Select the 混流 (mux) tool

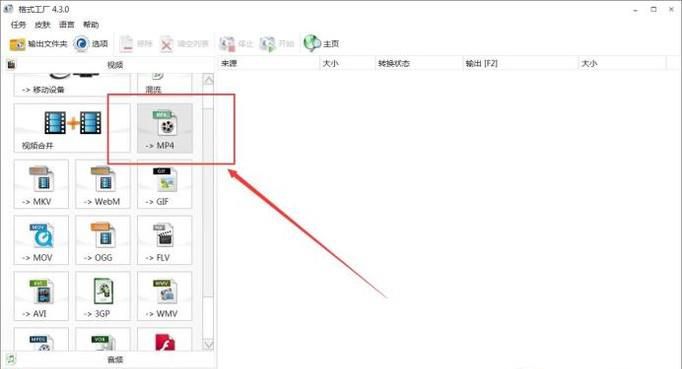coord(164,84)
